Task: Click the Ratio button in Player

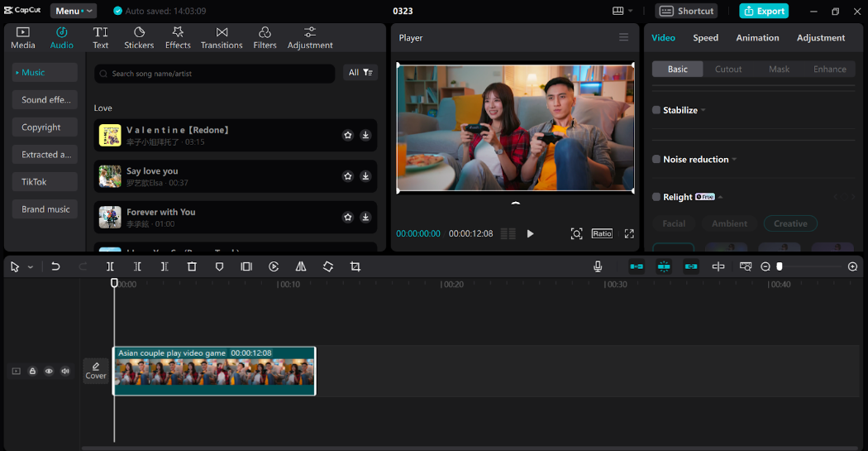Action: coord(602,234)
